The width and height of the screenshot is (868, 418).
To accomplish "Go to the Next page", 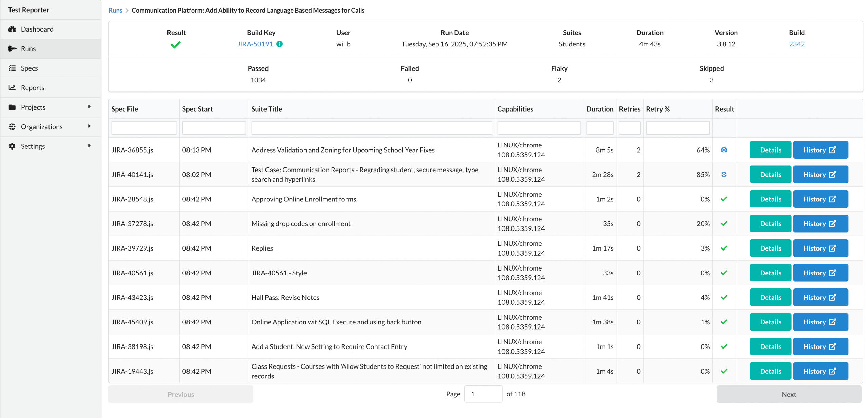I will pyautogui.click(x=789, y=394).
